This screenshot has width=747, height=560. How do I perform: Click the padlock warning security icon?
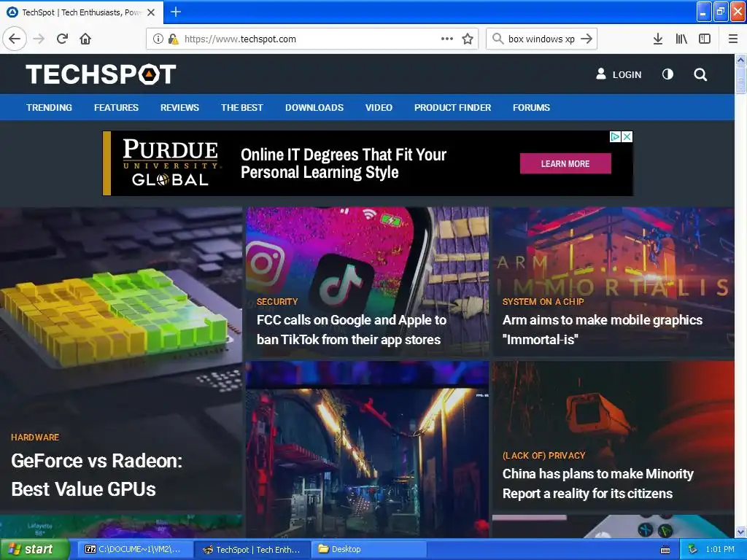coord(174,39)
